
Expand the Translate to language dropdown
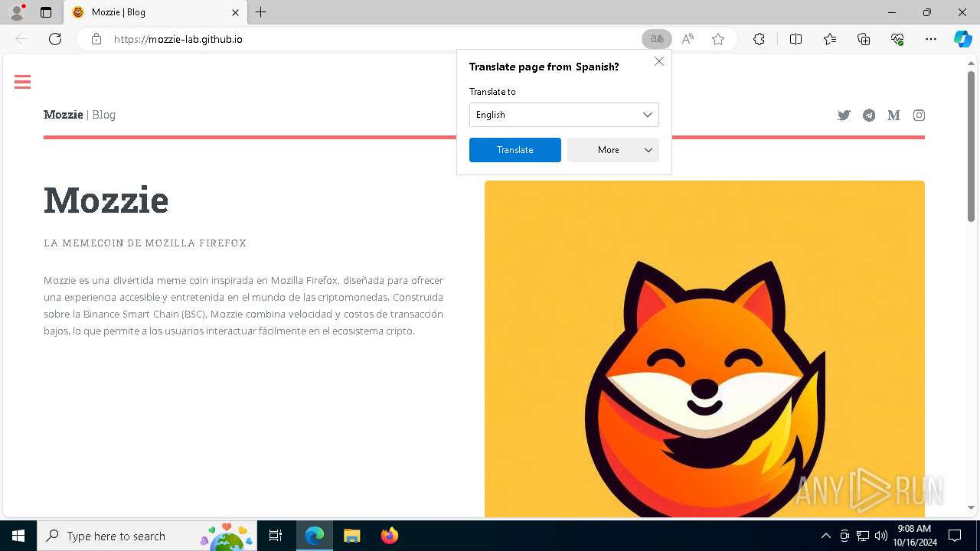564,115
